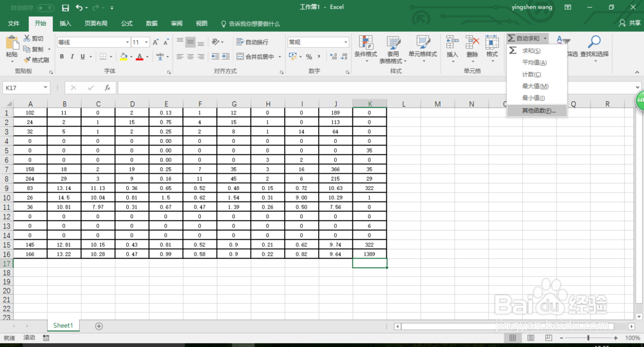
Task: Toggle Bold formatting
Action: 62,57
